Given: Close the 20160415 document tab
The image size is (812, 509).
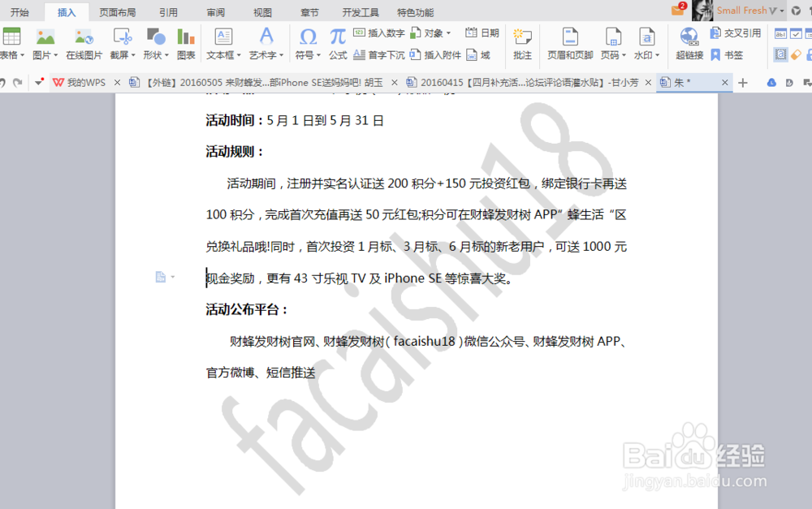Looking at the screenshot, I should coord(648,82).
